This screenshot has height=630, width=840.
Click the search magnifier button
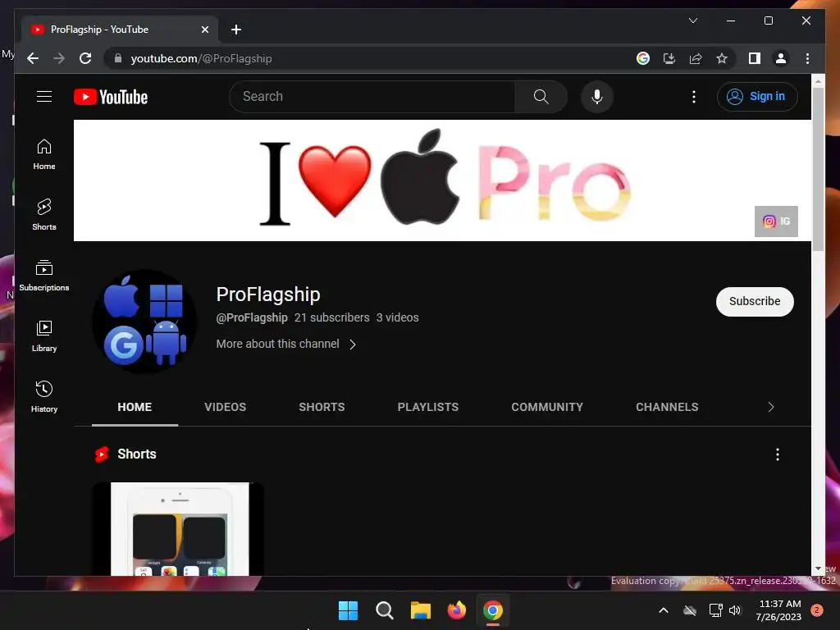click(x=541, y=97)
